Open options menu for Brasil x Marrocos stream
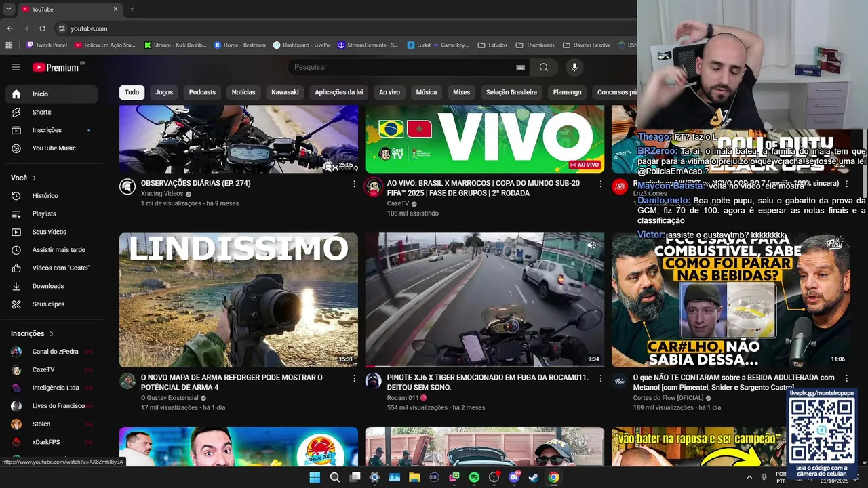 tap(600, 184)
